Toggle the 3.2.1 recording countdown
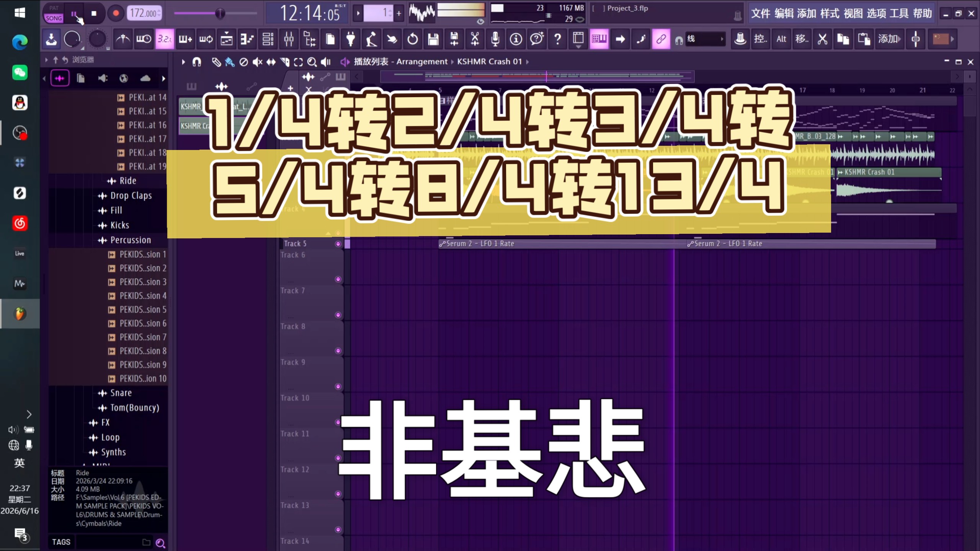 165,39
